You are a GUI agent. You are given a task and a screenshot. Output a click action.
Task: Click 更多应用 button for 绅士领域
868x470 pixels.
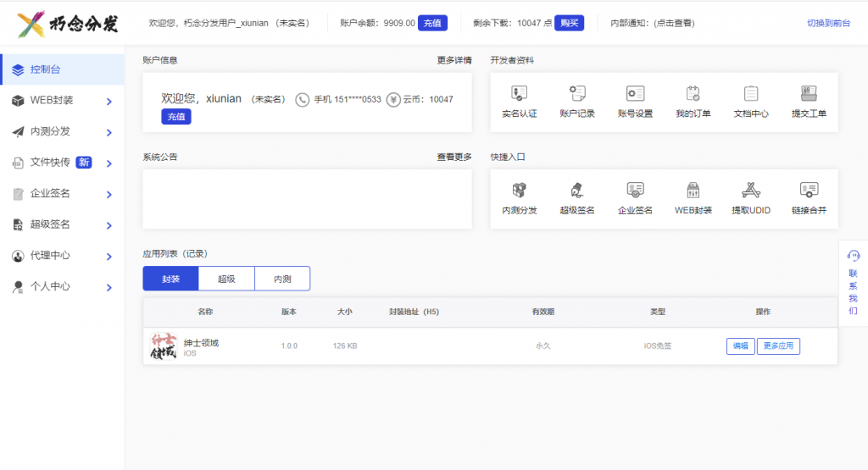point(778,346)
